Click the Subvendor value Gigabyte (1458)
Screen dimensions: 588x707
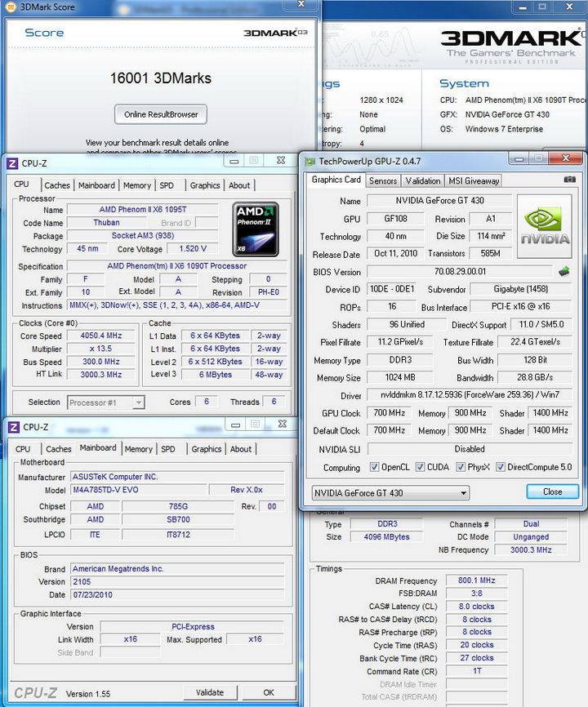point(521,288)
